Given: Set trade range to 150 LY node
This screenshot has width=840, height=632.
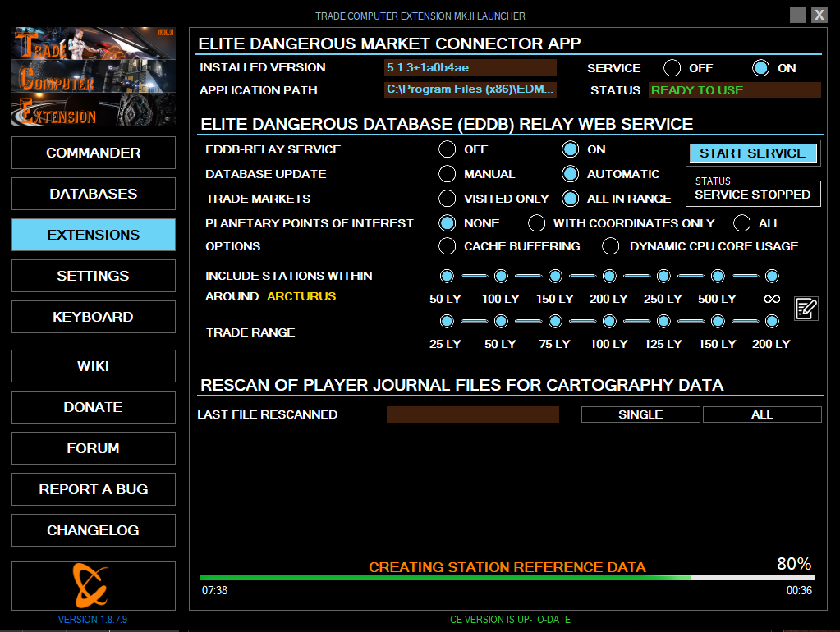Looking at the screenshot, I should coord(718,322).
